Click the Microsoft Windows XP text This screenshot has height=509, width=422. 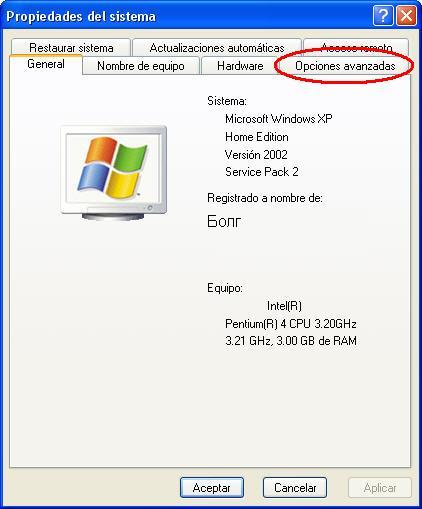pos(279,119)
